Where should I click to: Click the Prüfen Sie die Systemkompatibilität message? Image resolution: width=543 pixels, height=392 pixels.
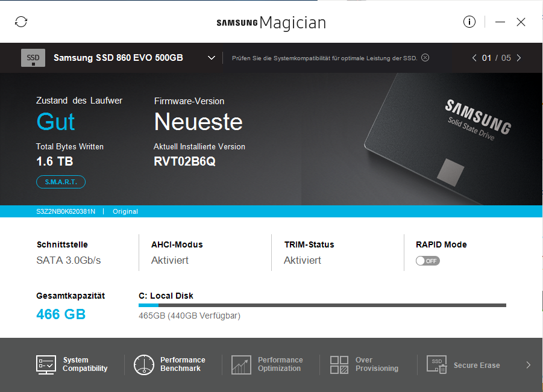click(x=324, y=58)
